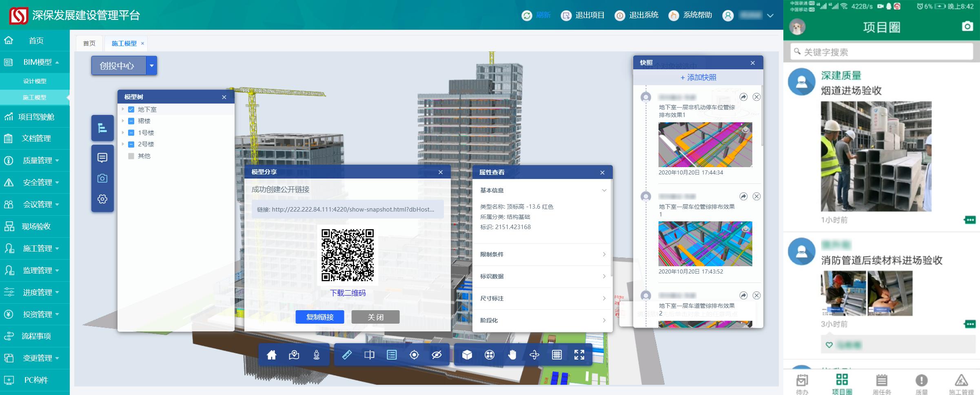980x395 pixels.
Task: Click the home view icon in bottom toolbar
Action: click(x=271, y=355)
